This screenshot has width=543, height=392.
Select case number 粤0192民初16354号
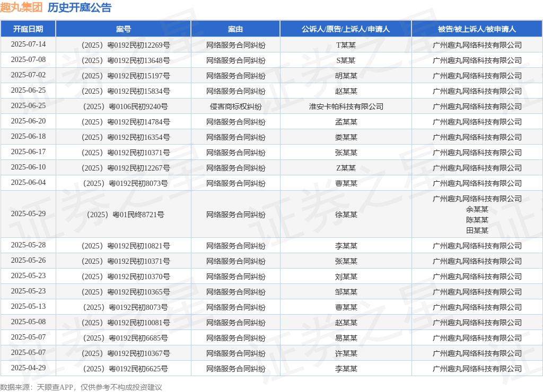coord(126,137)
